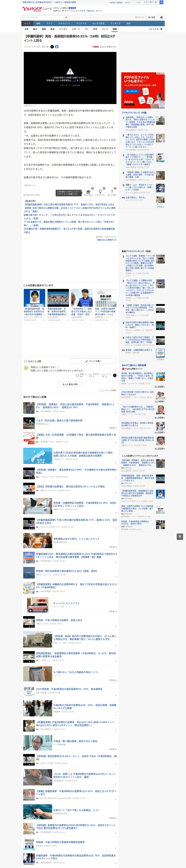Click the 学びがある reaction icon
Viewport: 186px width, 868px height.
(89, 192)
